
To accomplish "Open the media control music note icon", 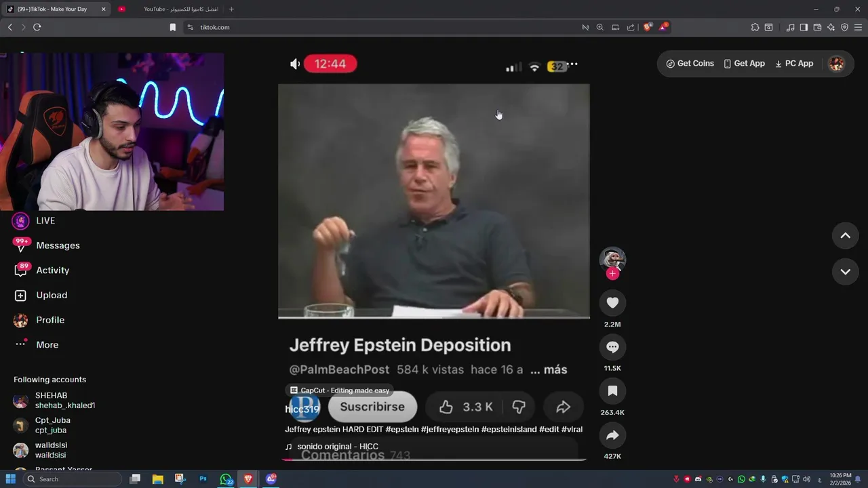I will coord(790,27).
